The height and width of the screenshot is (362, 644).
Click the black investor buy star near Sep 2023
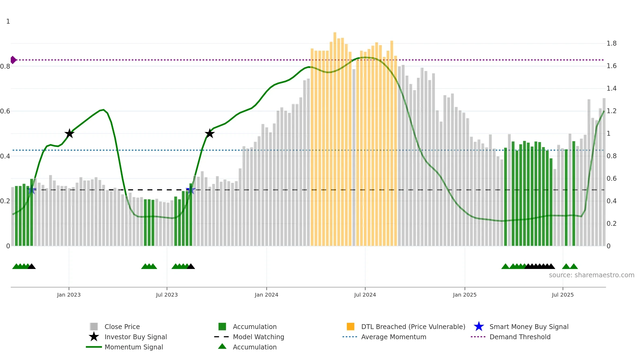point(210,133)
